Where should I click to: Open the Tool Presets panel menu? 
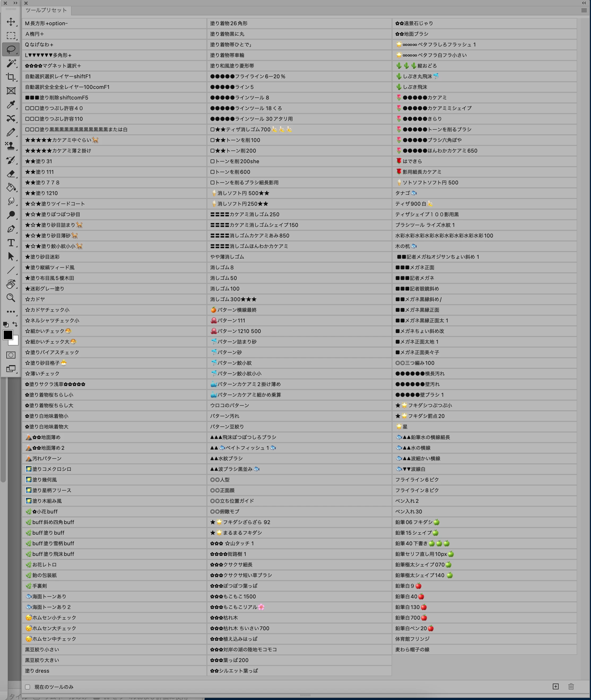[584, 10]
